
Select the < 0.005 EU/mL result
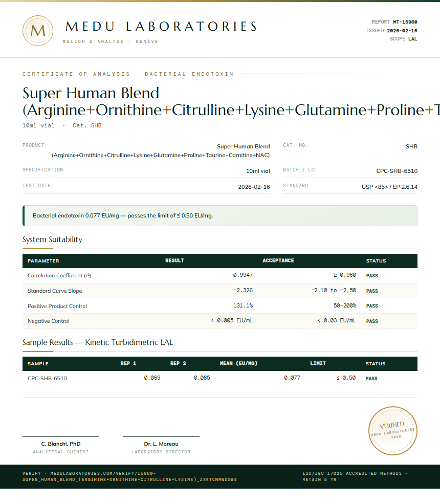(232, 320)
